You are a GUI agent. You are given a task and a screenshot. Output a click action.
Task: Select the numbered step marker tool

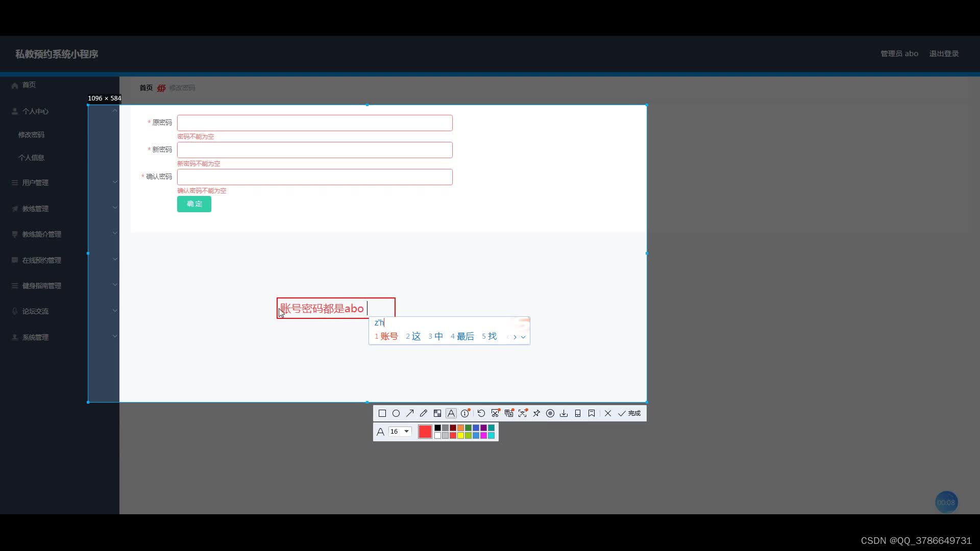pos(465,414)
